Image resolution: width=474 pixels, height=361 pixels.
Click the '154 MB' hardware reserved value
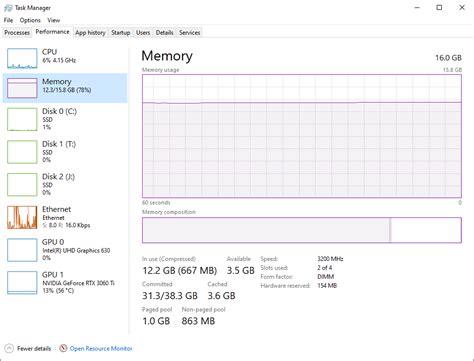click(x=327, y=286)
